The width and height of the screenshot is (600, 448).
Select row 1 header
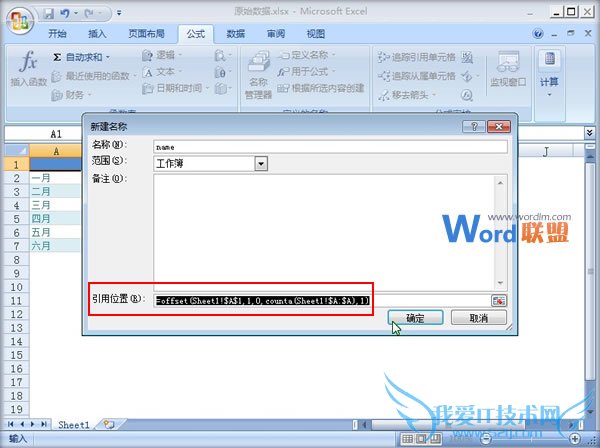coord(16,165)
